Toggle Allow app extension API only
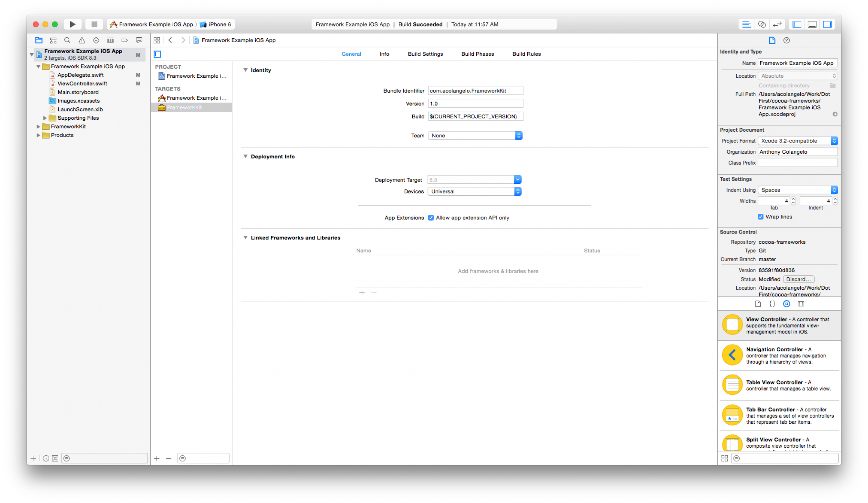 pyautogui.click(x=431, y=218)
